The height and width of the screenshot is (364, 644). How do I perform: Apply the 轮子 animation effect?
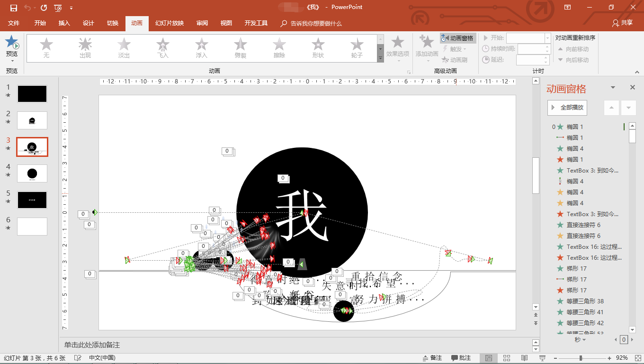point(357,48)
